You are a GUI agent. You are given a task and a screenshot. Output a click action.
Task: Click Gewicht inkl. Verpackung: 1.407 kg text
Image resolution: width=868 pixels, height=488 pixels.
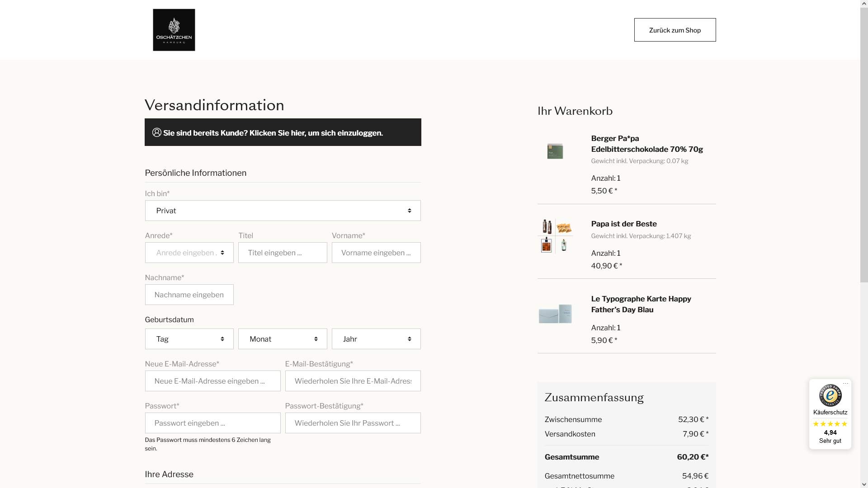point(641,236)
